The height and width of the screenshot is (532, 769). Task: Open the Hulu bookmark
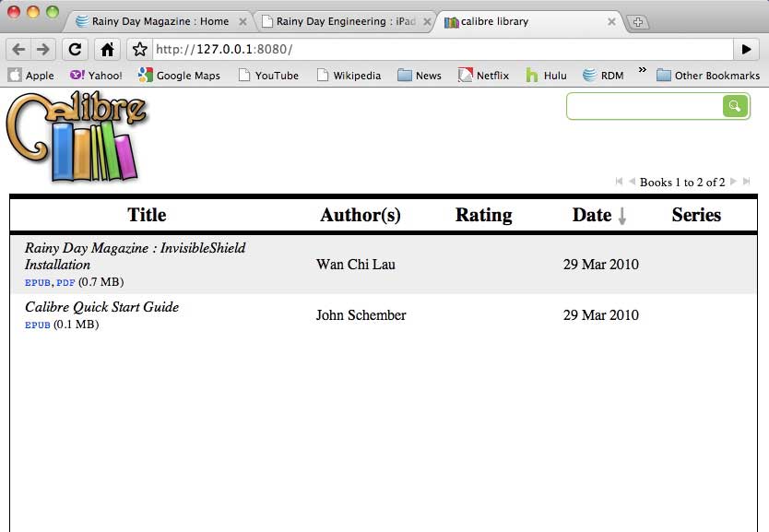[x=547, y=76]
